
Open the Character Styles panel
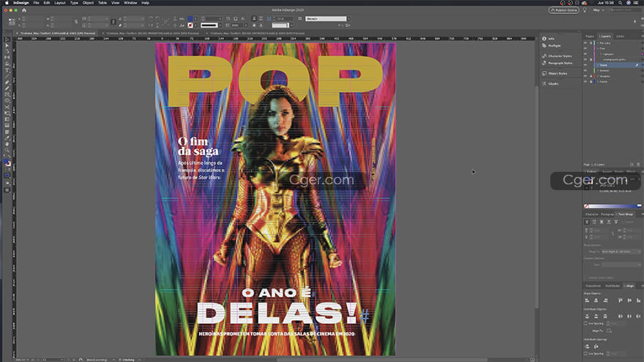point(557,56)
